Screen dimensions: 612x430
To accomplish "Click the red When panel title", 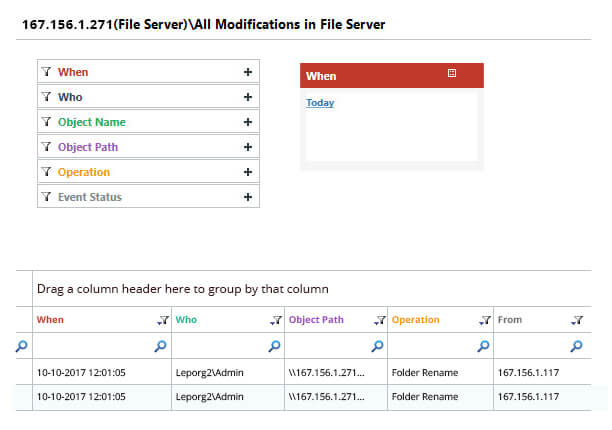I will 321,76.
